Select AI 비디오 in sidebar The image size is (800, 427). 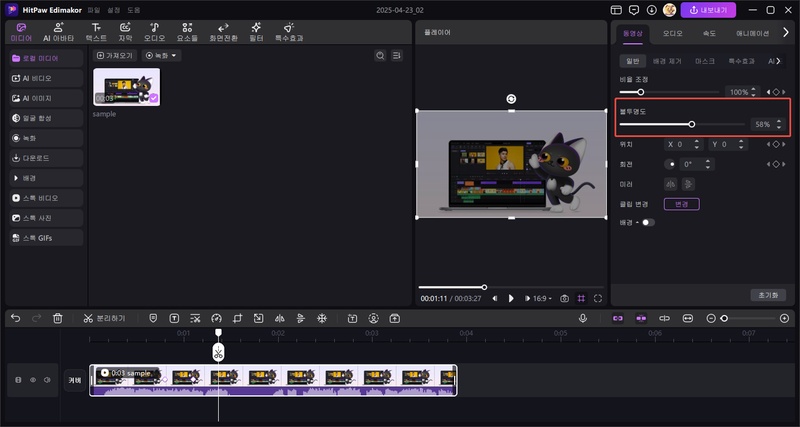pos(46,79)
